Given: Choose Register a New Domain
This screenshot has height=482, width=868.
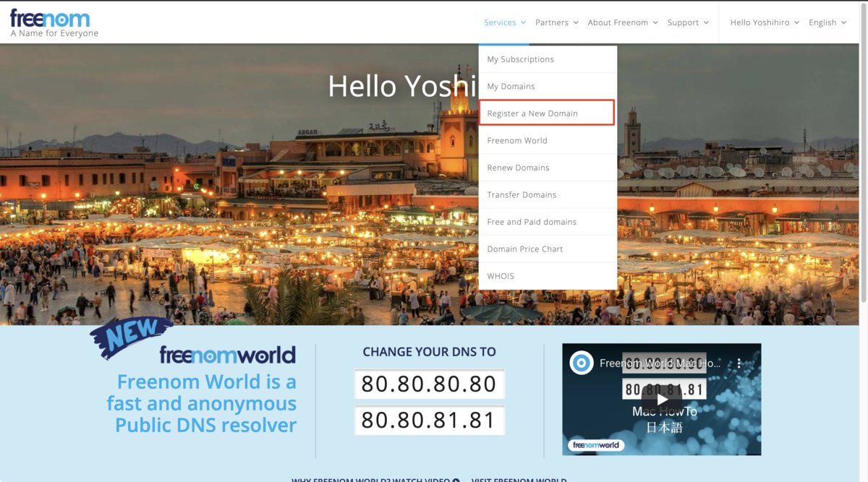Looking at the screenshot, I should (x=547, y=113).
